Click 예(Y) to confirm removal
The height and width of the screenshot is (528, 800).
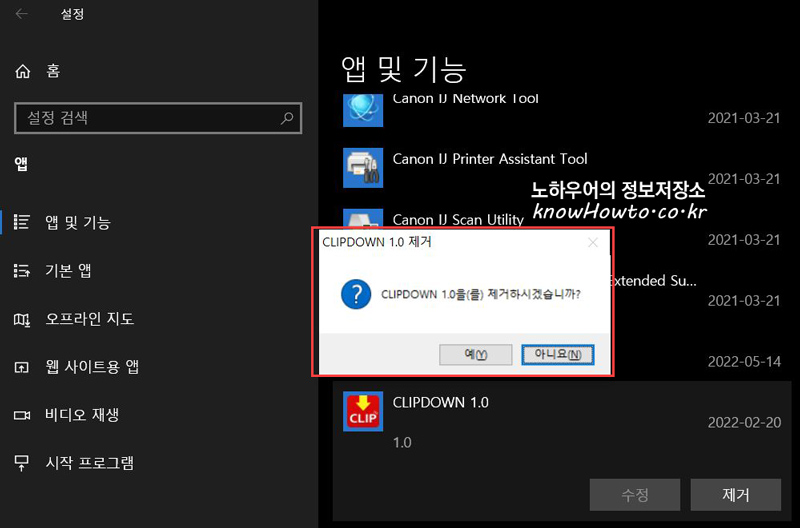coord(476,355)
